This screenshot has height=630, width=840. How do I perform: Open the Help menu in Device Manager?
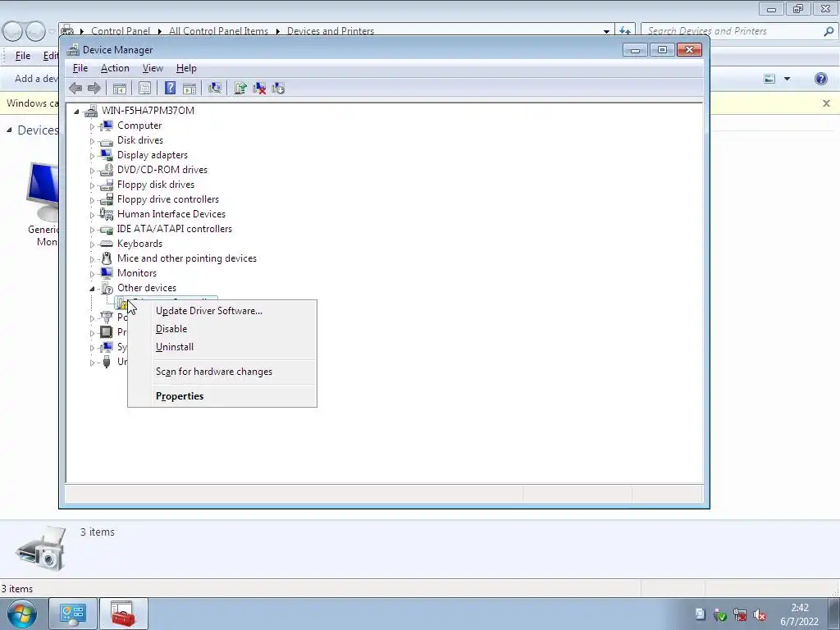pyautogui.click(x=186, y=68)
